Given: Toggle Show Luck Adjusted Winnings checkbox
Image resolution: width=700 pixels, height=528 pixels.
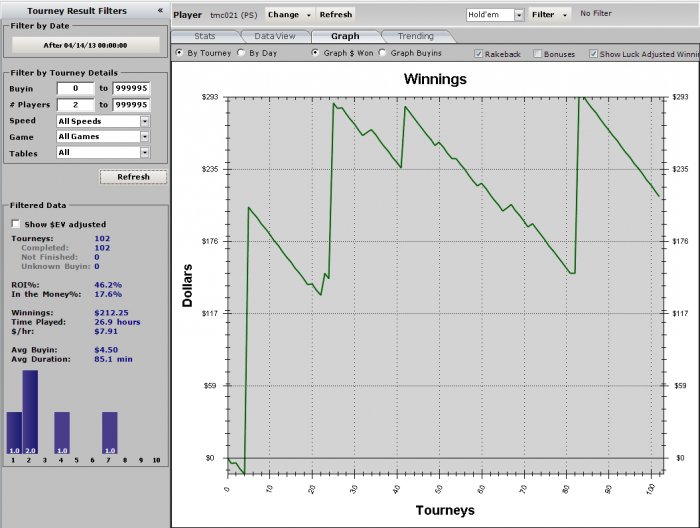Looking at the screenshot, I should point(594,53).
